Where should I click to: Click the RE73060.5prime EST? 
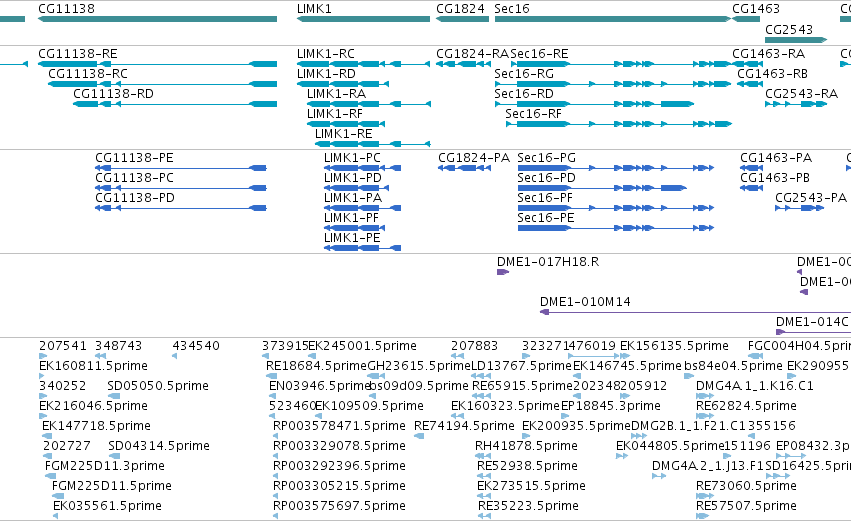(746, 487)
